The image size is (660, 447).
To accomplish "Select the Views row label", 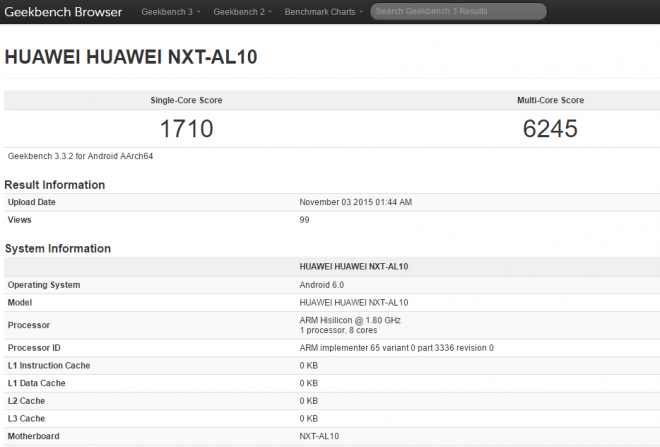I will 19,220.
